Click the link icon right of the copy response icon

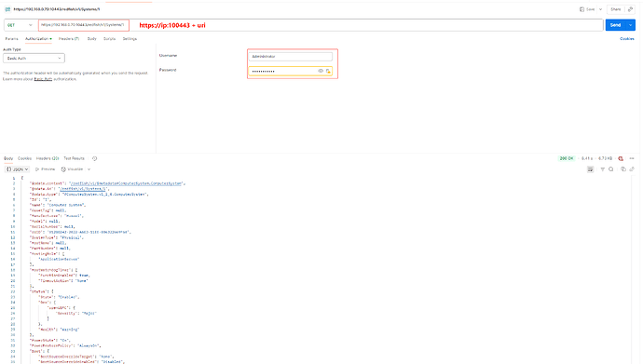(x=632, y=169)
